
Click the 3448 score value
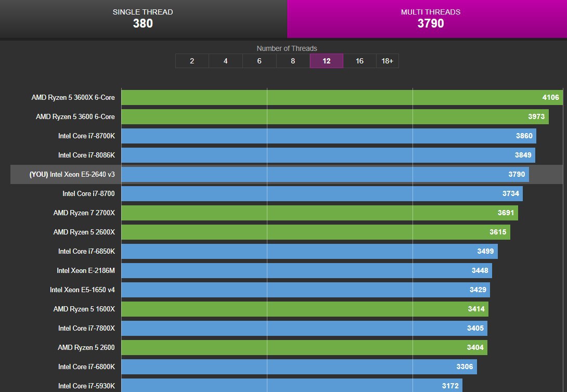click(480, 270)
